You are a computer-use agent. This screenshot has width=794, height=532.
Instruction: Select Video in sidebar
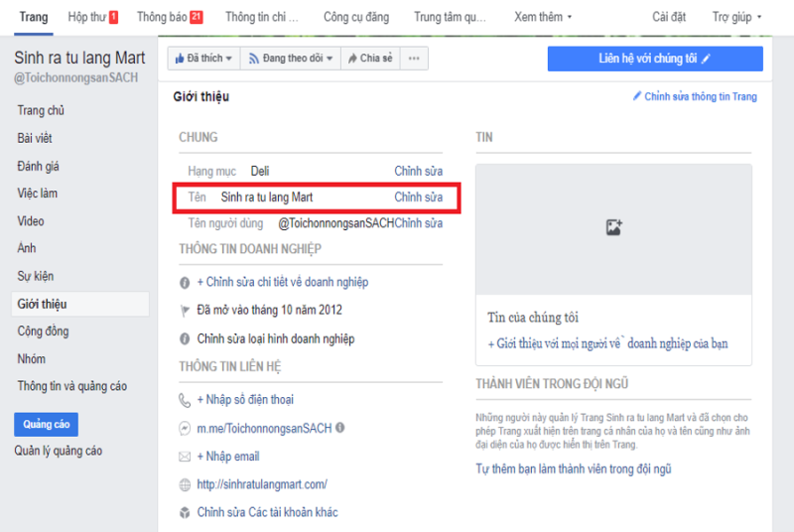31,221
